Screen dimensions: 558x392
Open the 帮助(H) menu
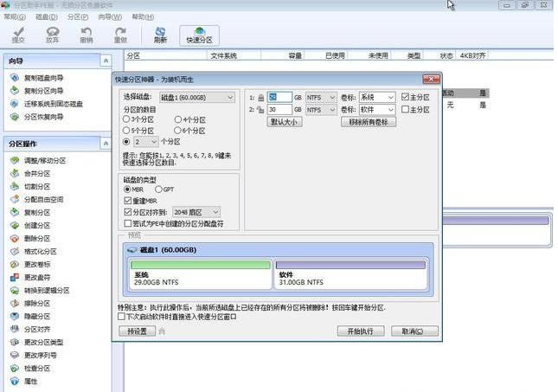tap(143, 16)
